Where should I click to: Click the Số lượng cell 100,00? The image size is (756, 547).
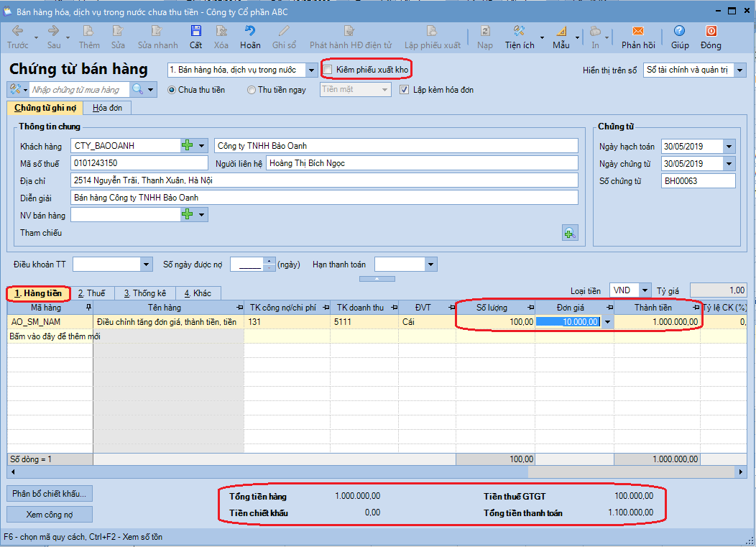(495, 322)
